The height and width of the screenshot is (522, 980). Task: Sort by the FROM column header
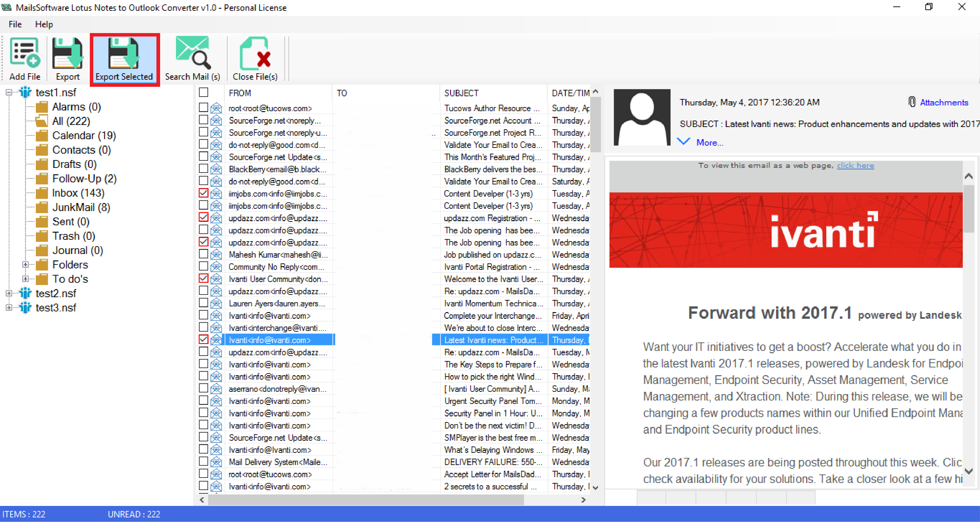[x=278, y=93]
